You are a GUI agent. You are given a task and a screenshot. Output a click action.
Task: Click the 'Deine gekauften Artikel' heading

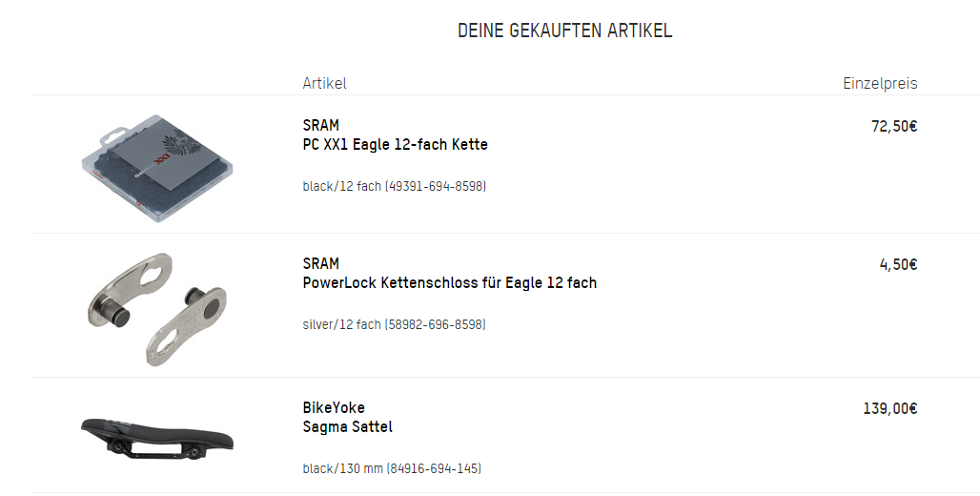(564, 31)
